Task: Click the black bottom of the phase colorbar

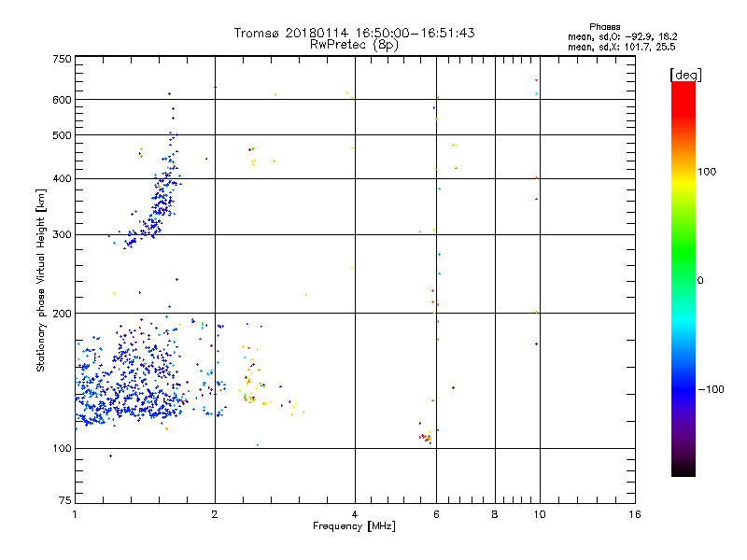Action: click(x=684, y=469)
